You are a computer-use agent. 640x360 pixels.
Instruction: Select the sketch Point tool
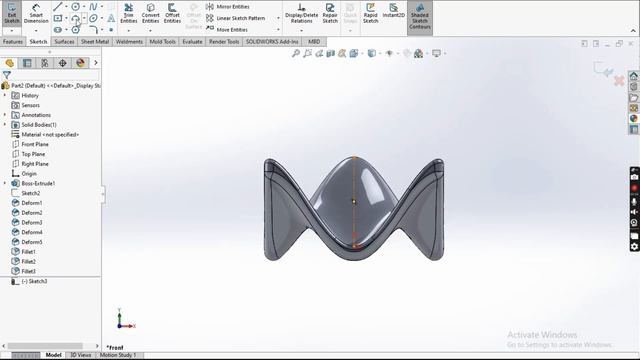(x=111, y=30)
